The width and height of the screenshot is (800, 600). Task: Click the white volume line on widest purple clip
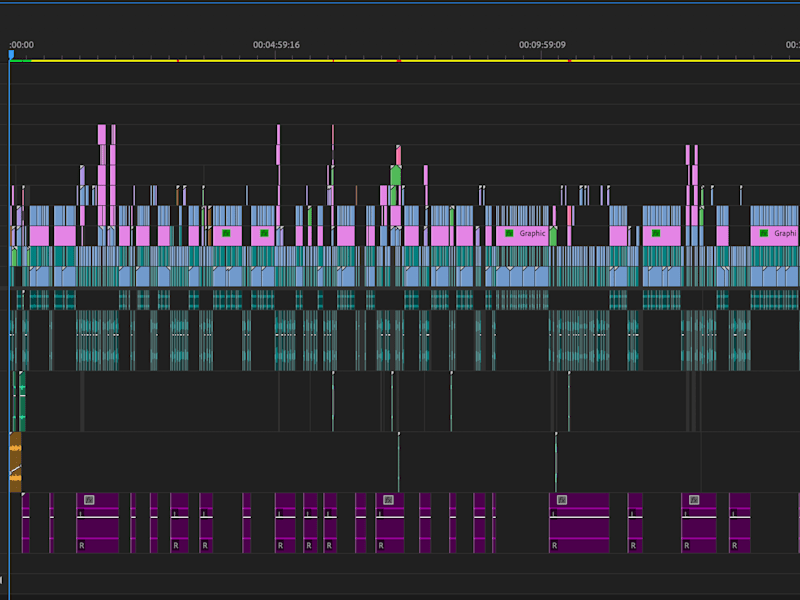click(x=579, y=517)
